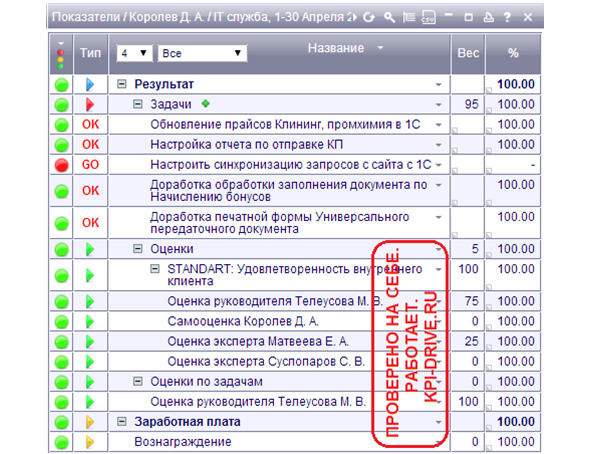Click the print icon in title bar
The width and height of the screenshot is (591, 454).
point(488,17)
